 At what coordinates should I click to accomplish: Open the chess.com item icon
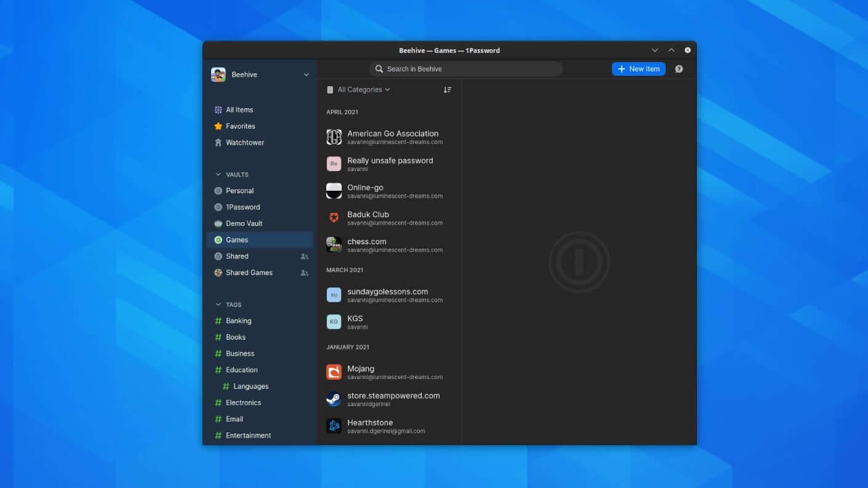(x=334, y=244)
